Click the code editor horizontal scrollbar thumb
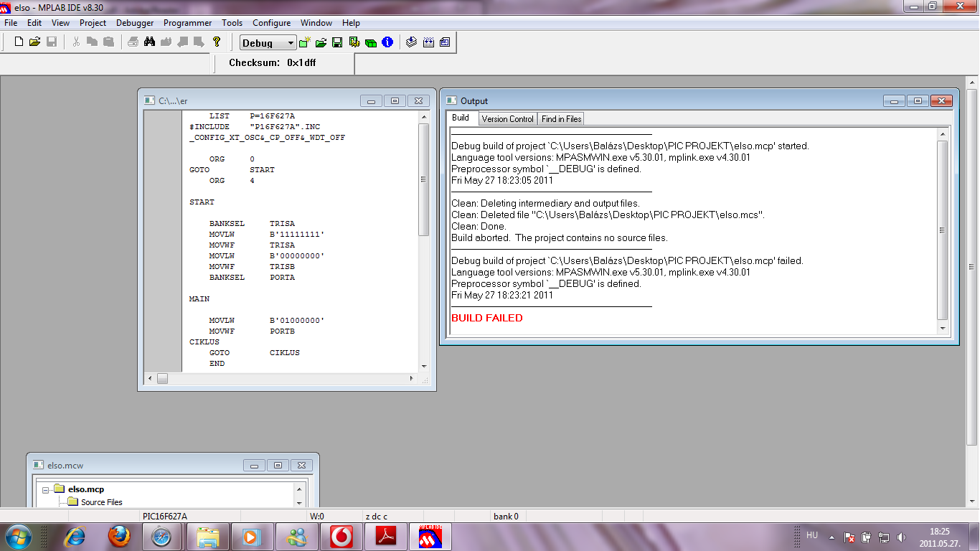This screenshot has width=980, height=551. pyautogui.click(x=162, y=378)
